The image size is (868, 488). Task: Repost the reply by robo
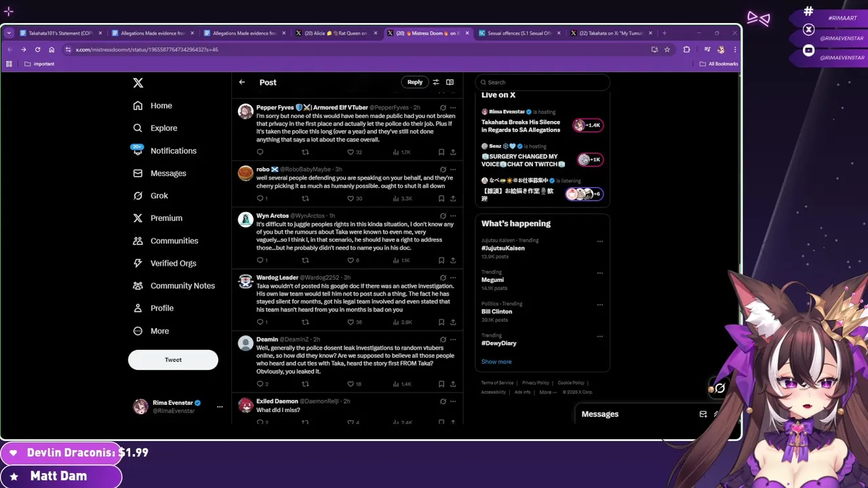305,199
